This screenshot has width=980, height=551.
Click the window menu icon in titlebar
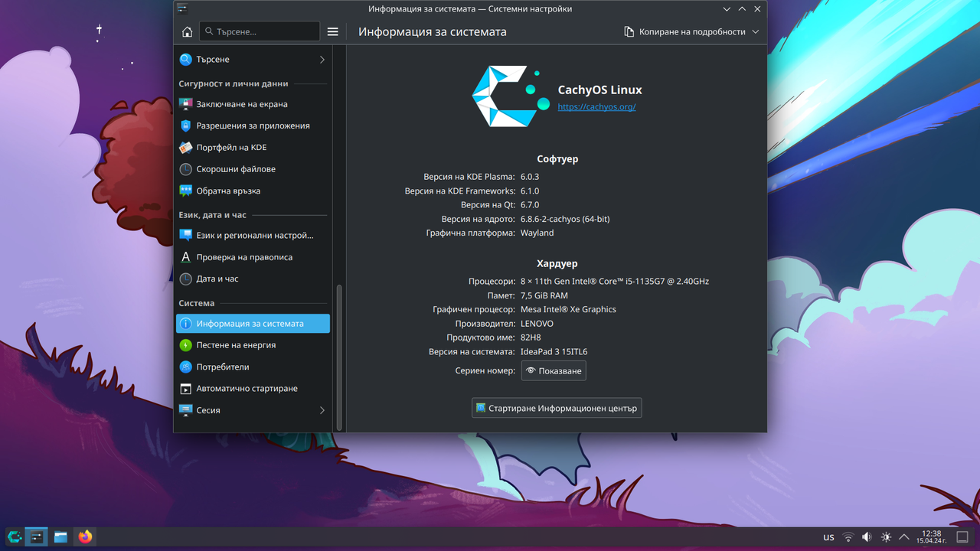[182, 9]
